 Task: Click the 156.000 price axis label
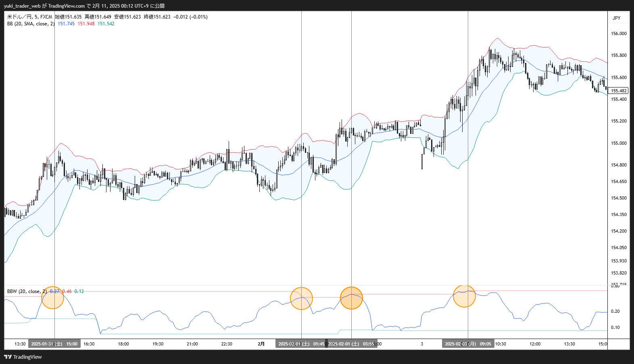(619, 33)
